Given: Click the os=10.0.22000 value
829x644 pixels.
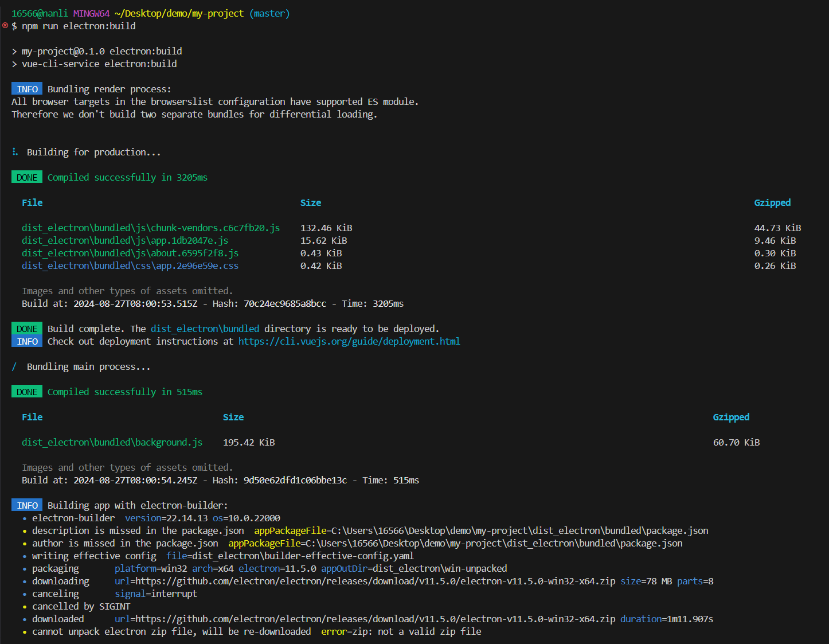Looking at the screenshot, I should pyautogui.click(x=247, y=518).
